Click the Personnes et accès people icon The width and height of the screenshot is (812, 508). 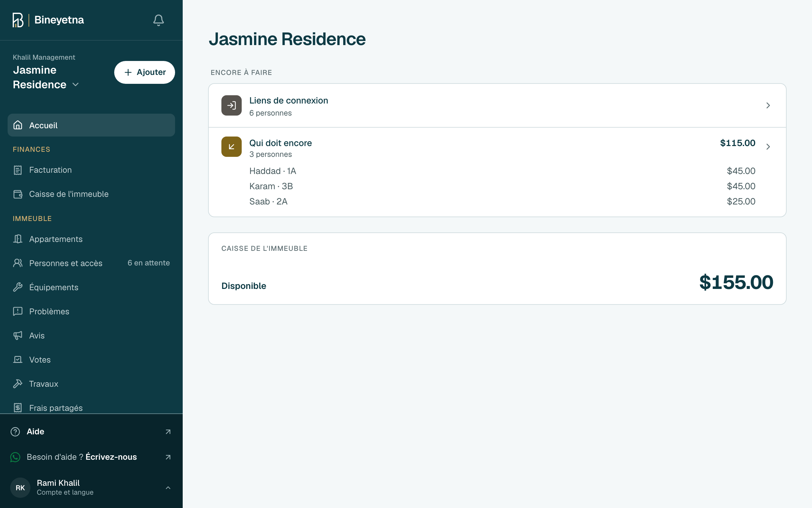click(18, 263)
